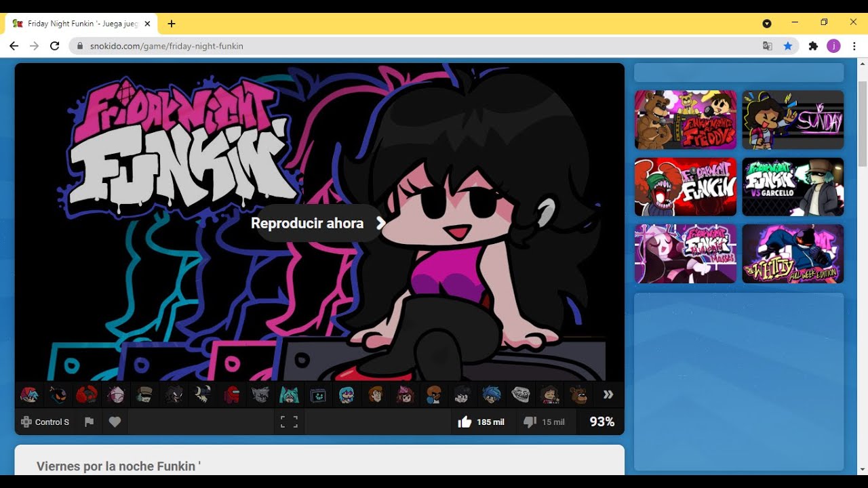The image size is (868, 488).
Task: Enter fullscreen mode for the game
Action: click(290, 422)
